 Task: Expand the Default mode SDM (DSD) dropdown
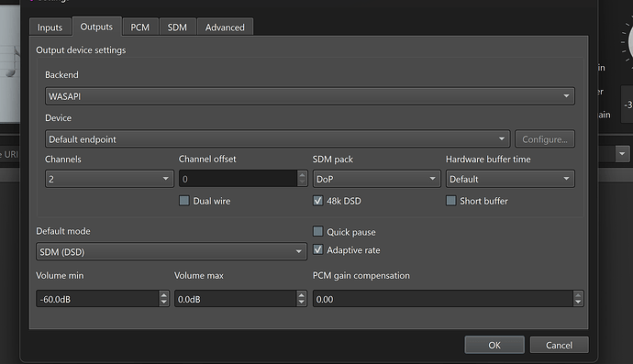point(172,251)
